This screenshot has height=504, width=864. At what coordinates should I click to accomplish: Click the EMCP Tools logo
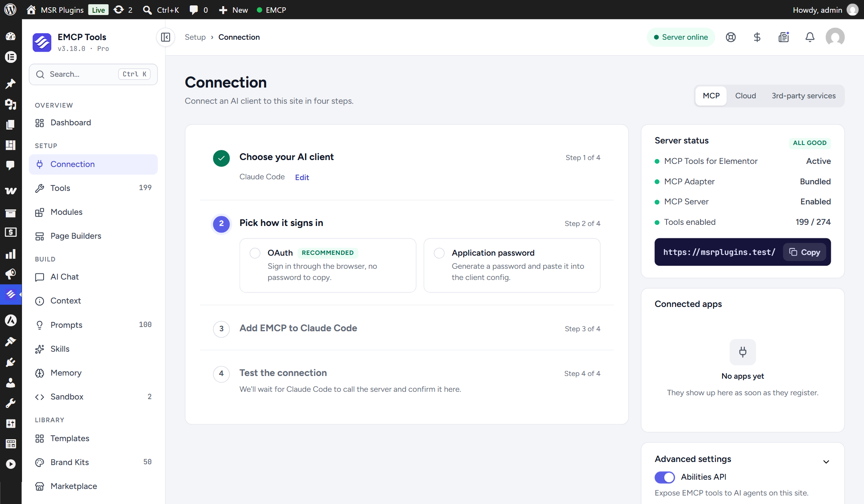pyautogui.click(x=42, y=42)
